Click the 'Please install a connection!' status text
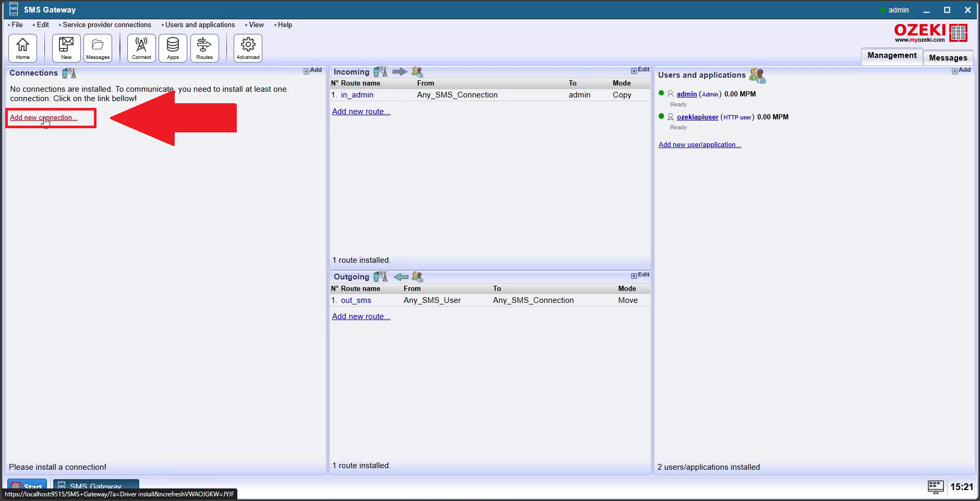 (57, 467)
